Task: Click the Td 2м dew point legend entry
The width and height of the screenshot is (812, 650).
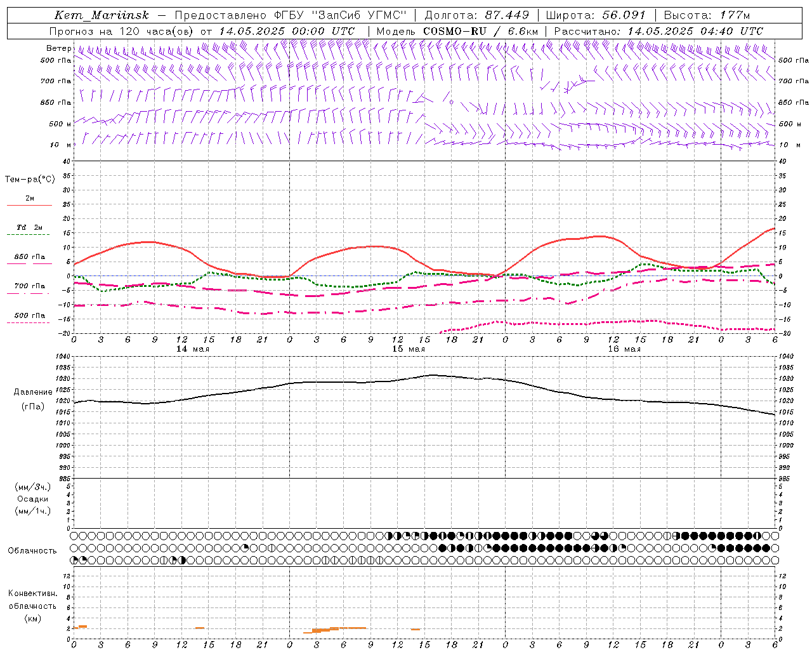Action: (x=30, y=227)
